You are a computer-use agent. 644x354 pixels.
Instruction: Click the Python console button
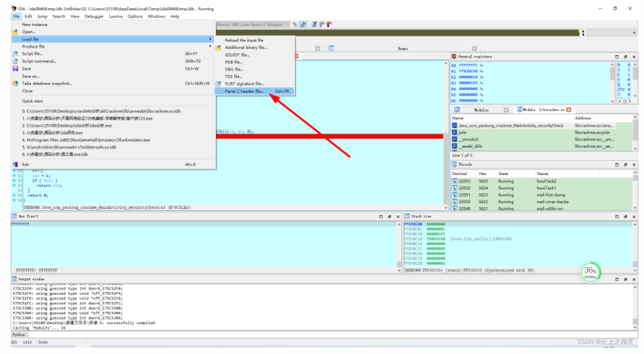[18, 334]
